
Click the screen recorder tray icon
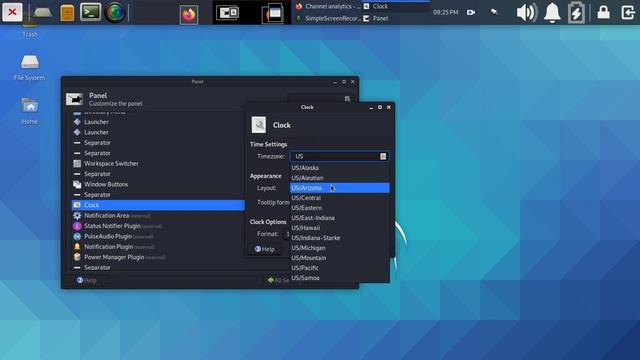click(471, 13)
